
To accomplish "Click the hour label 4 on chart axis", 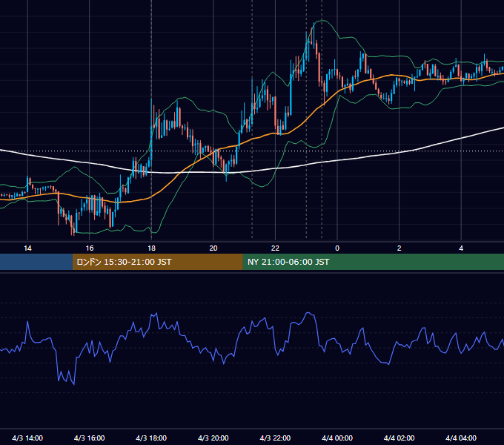I will point(461,248).
